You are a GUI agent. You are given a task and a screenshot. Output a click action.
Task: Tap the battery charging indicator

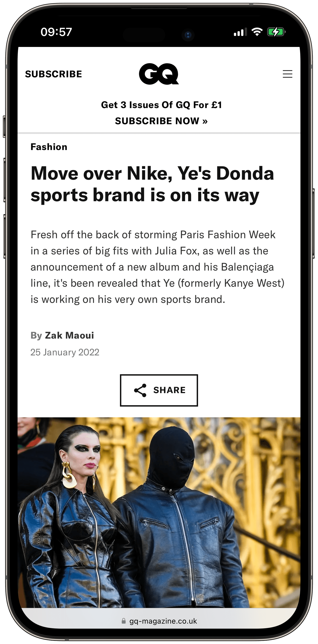(276, 32)
